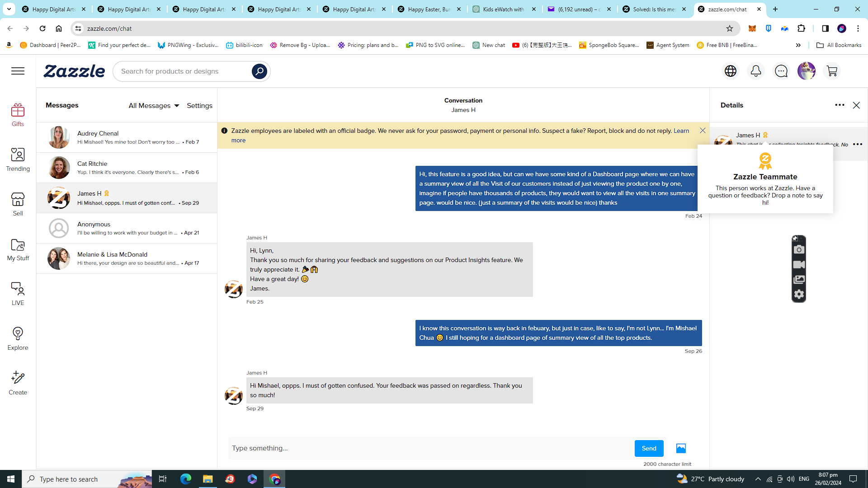Open My Stuff in the sidebar
This screenshot has height=488, width=868.
[18, 249]
